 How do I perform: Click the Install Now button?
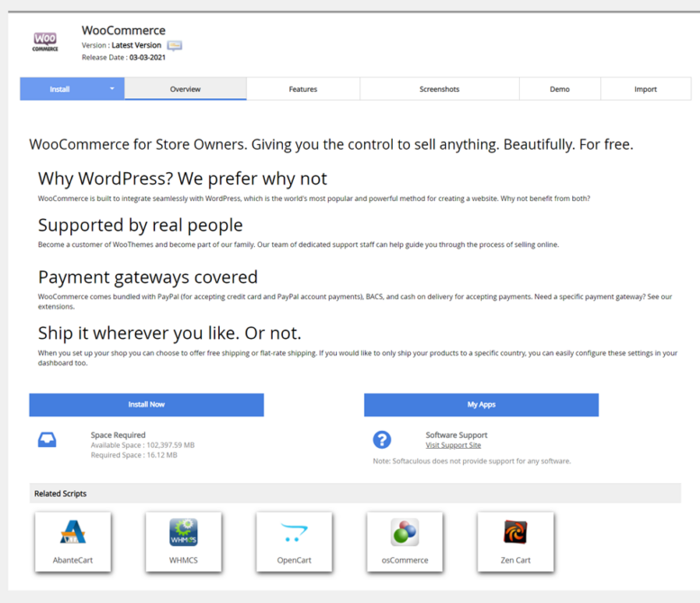click(147, 405)
